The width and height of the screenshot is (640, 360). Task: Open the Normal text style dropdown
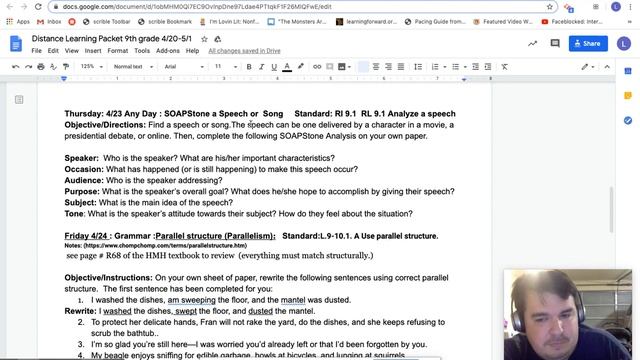click(133, 67)
